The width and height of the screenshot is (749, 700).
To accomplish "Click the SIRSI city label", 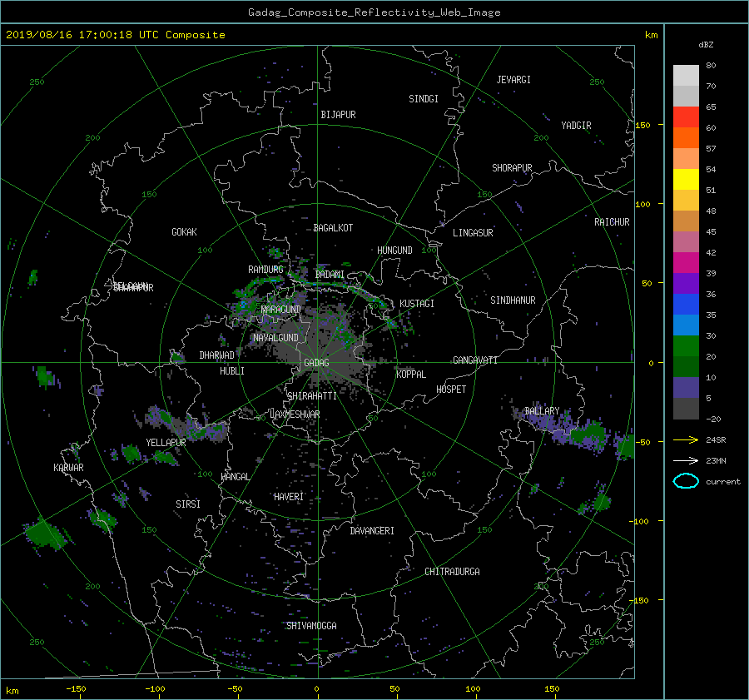I will tap(188, 504).
